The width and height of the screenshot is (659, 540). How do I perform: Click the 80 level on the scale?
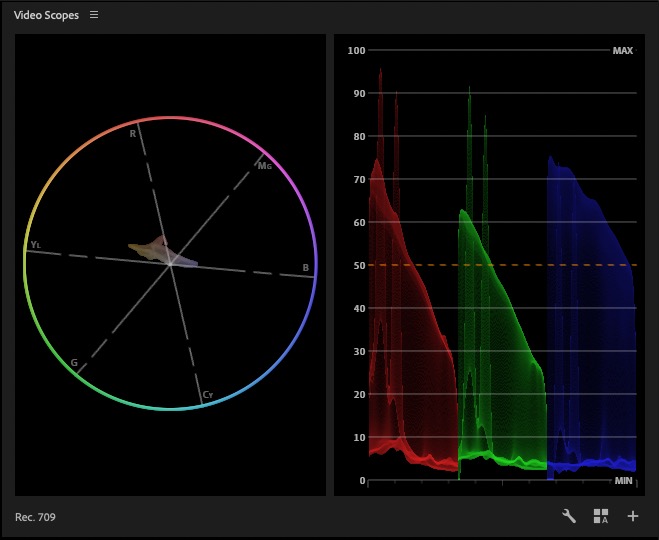pyautogui.click(x=359, y=137)
